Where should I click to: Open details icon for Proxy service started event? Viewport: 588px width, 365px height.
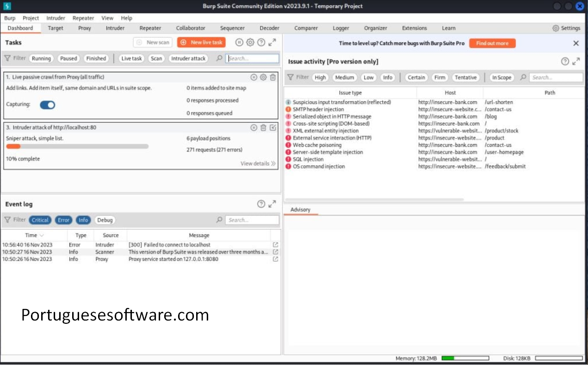coord(275,259)
